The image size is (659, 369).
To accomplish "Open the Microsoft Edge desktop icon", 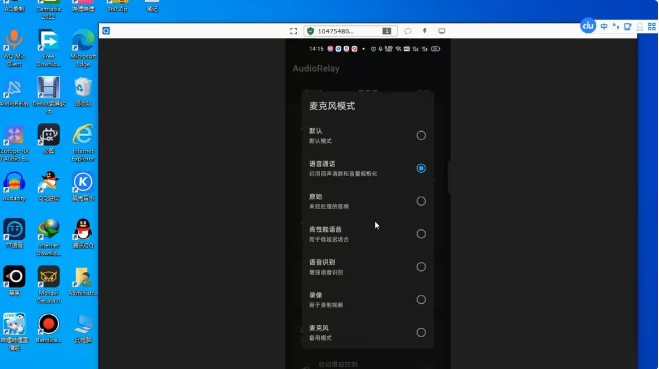I will pos(83,48).
